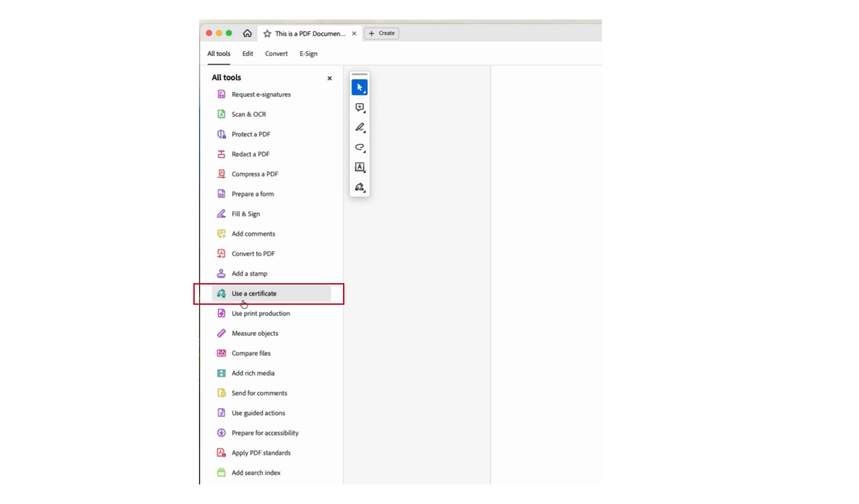The width and height of the screenshot is (859, 504).
Task: Select the freehand draw loop tool
Action: (x=360, y=147)
